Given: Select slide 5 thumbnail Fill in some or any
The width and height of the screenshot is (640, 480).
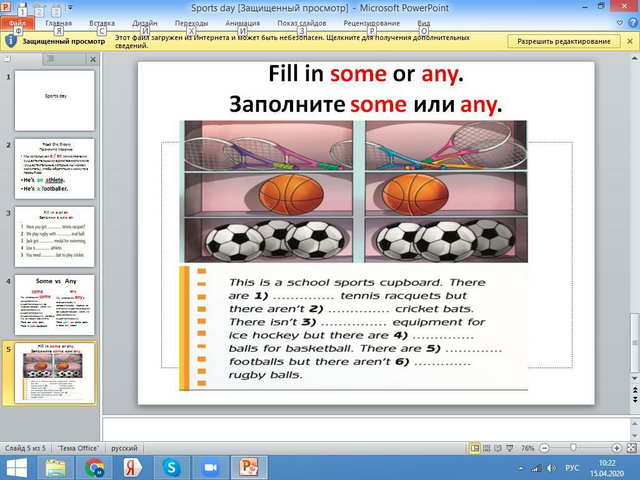Looking at the screenshot, I should [x=55, y=373].
